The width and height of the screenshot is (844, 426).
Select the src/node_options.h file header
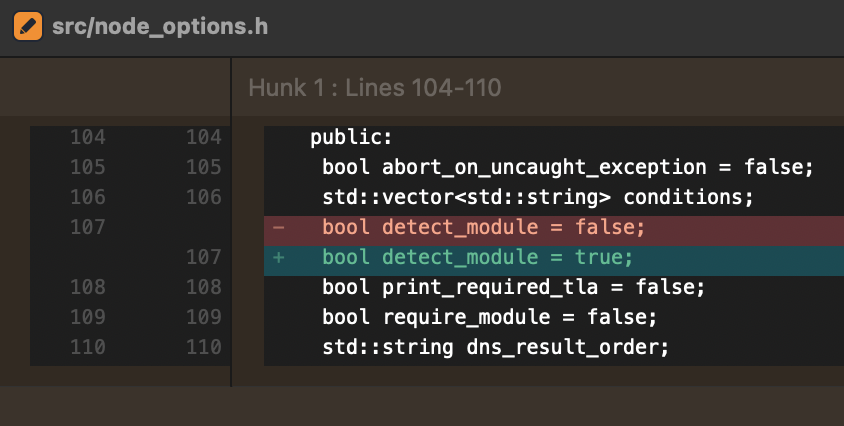(159, 27)
